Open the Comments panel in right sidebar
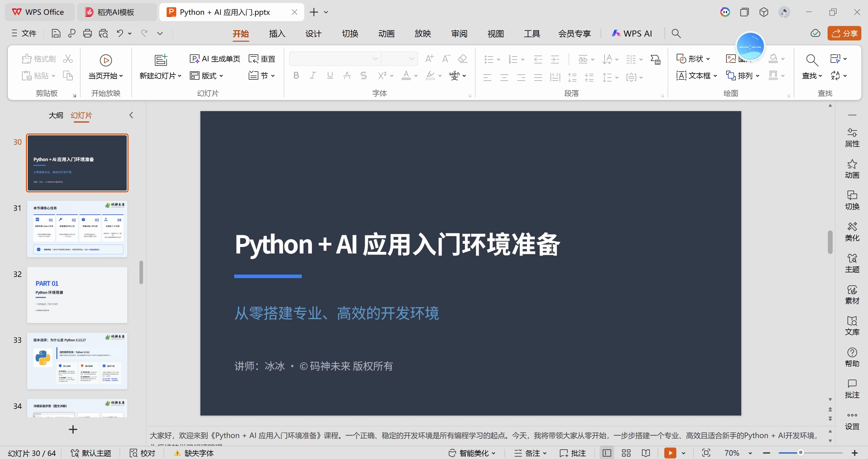This screenshot has height=459, width=868. (x=852, y=389)
